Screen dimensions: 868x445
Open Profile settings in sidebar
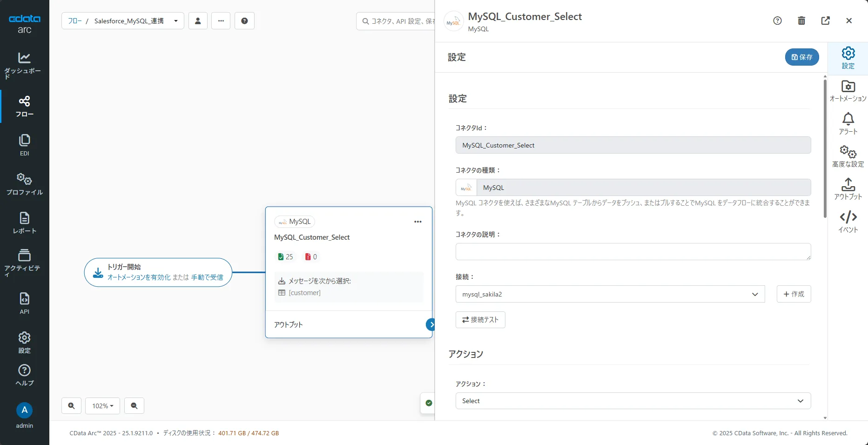24,184
